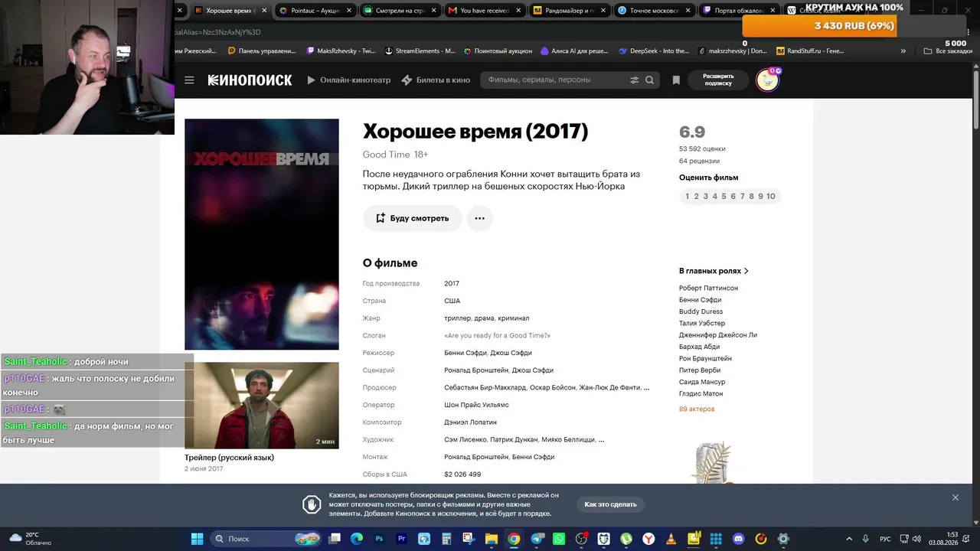
Task: Open the 'Пойнтовый аукцион' bookmark
Action: coord(498,51)
